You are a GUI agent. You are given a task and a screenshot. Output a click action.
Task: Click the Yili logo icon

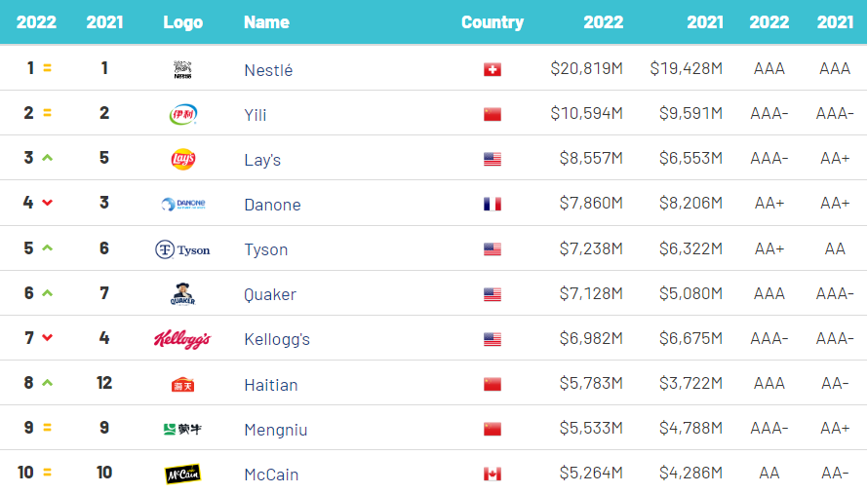click(x=182, y=115)
